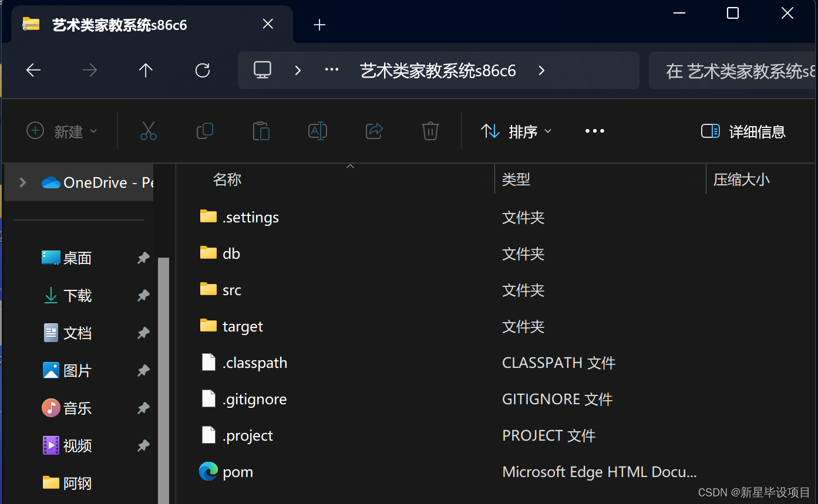
Task: Expand chevron after the monitor icon
Action: pos(298,70)
